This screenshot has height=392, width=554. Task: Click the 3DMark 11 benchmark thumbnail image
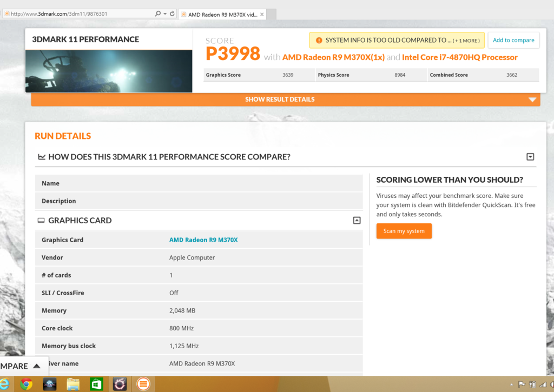(109, 71)
